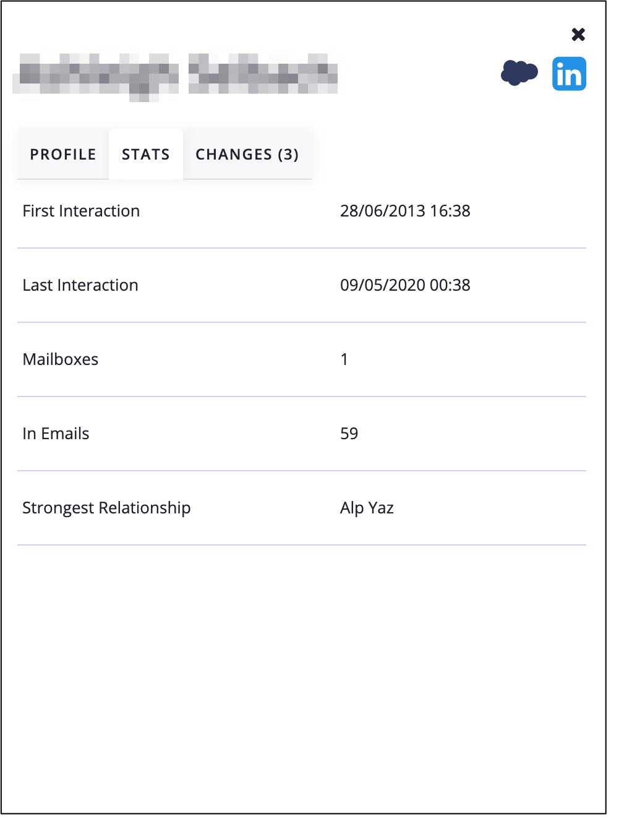The height and width of the screenshot is (840, 632).
Task: Close the contact details panel
Action: pyautogui.click(x=578, y=35)
